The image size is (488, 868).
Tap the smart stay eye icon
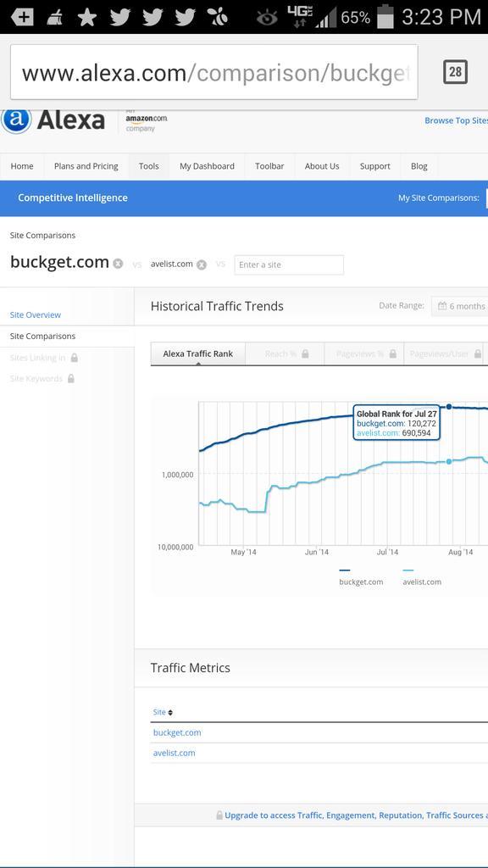pyautogui.click(x=267, y=19)
